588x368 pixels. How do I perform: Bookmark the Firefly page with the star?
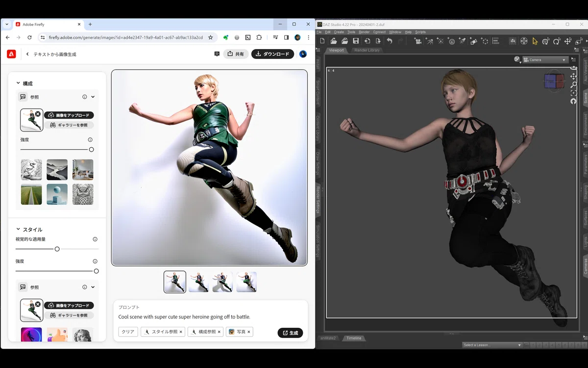(211, 37)
